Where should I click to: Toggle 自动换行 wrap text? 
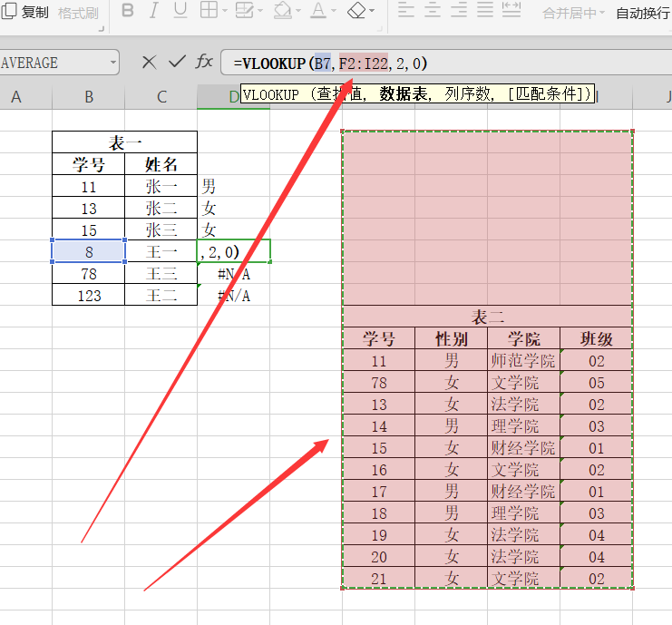[643, 14]
